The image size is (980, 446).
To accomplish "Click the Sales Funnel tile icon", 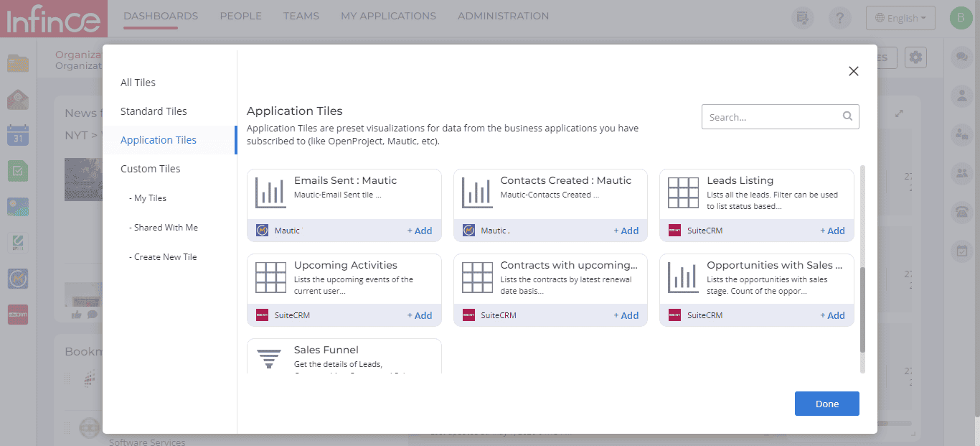I will (269, 358).
